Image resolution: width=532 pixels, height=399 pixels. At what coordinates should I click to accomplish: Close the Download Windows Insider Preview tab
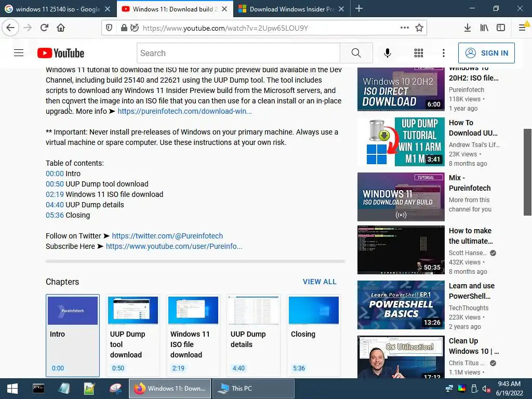pos(341,9)
